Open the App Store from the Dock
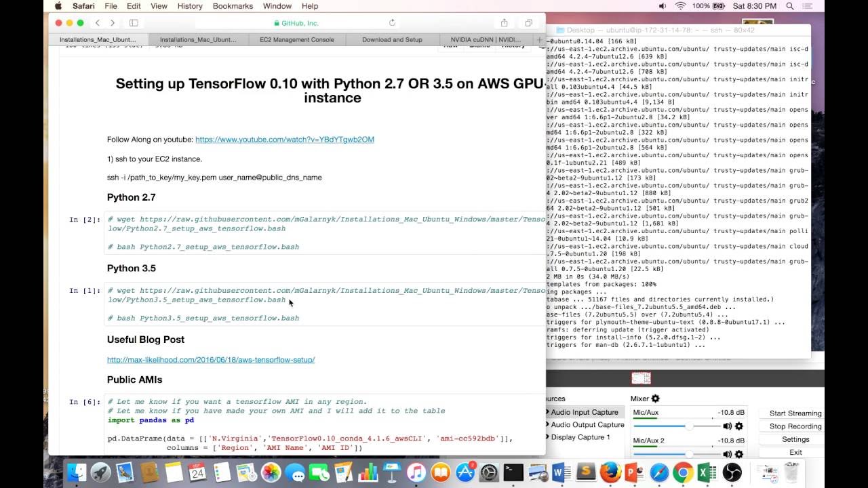Screen dimensions: 868x488 [x=465, y=472]
